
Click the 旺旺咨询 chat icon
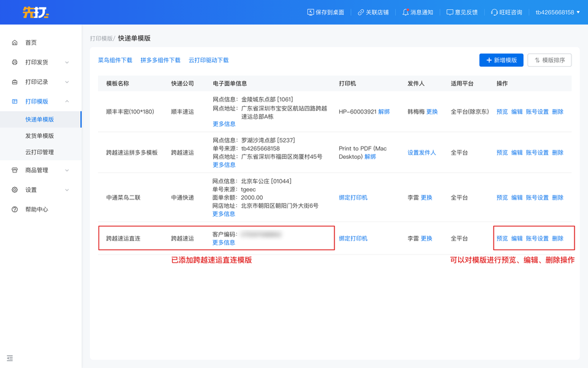[494, 12]
